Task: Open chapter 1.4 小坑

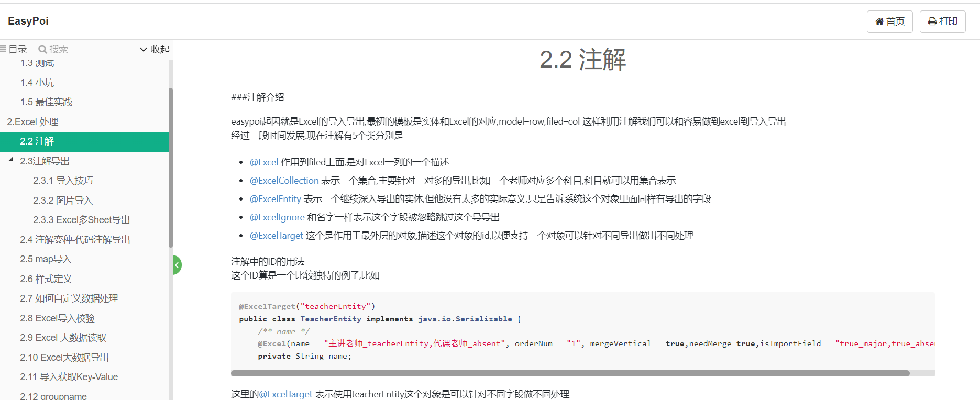Action: pyautogui.click(x=37, y=83)
